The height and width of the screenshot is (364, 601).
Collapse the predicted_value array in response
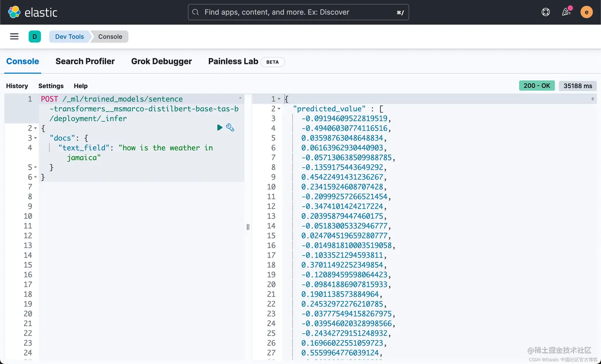[279, 109]
